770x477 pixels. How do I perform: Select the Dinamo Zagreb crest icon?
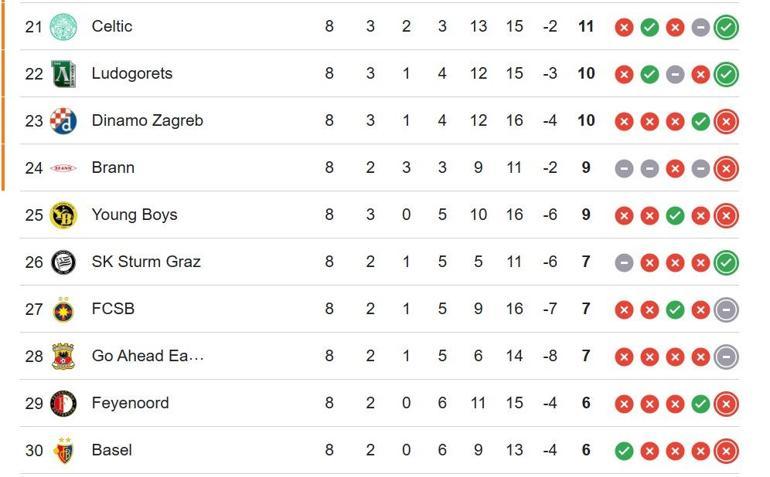point(63,121)
